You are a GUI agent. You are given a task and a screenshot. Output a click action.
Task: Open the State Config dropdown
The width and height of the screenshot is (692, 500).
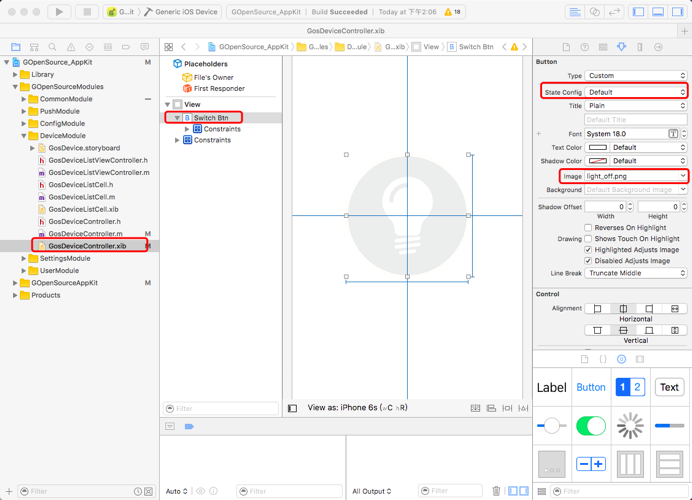click(636, 92)
